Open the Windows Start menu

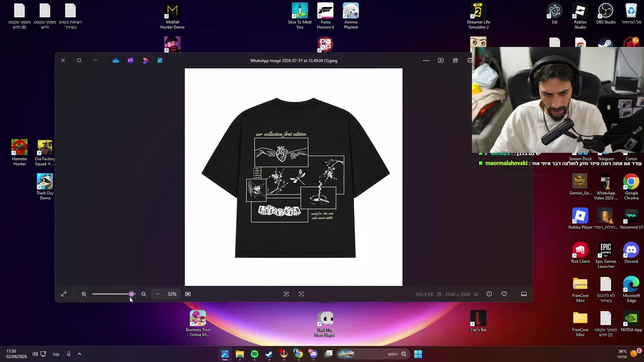[x=418, y=354]
